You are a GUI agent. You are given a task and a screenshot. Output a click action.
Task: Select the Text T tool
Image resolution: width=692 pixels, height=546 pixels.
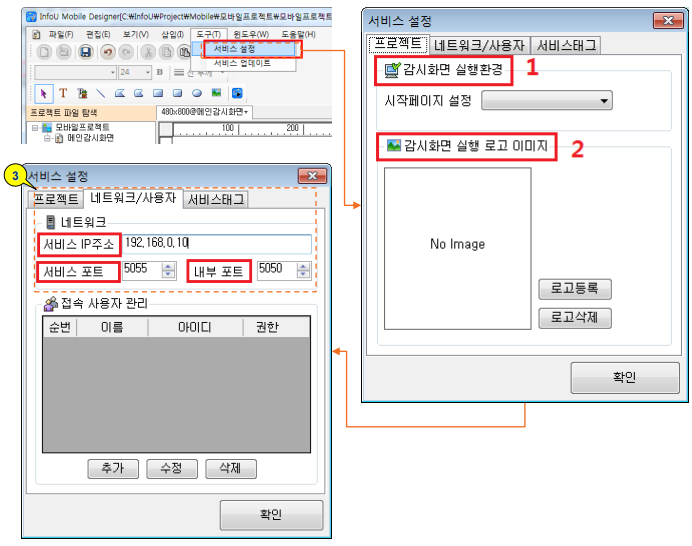pos(63,93)
